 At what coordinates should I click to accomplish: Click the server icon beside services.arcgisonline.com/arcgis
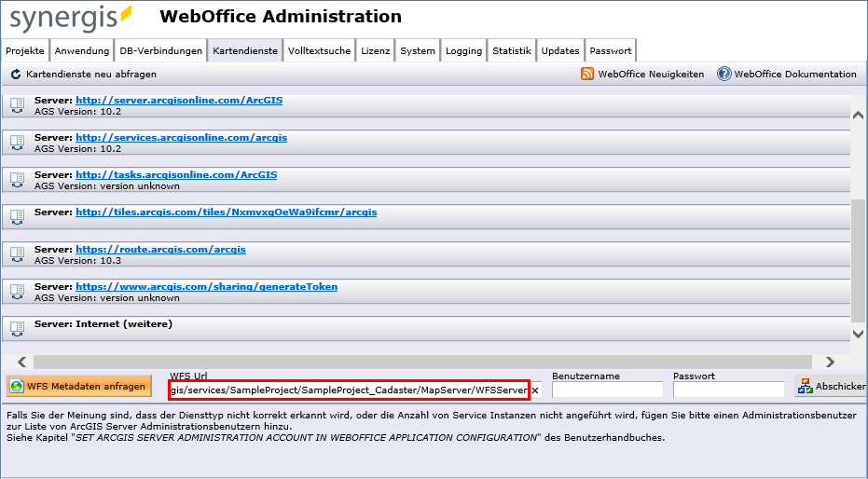pos(17,143)
